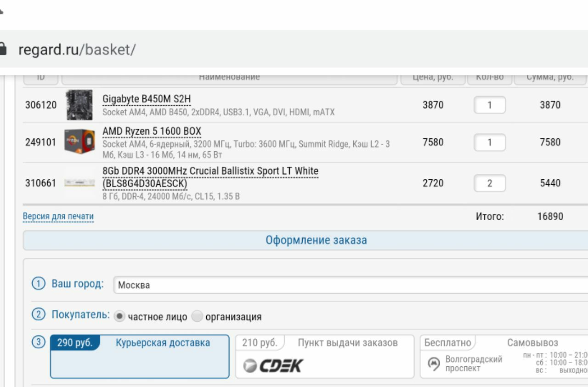Viewport: 588px width, 387px height.
Task: Select the 'частное лицо' radio button
Action: coord(119,316)
